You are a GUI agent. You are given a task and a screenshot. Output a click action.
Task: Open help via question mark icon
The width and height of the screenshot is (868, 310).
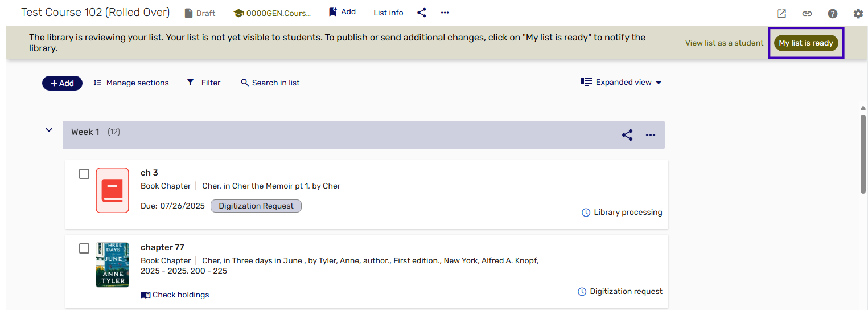tap(833, 14)
